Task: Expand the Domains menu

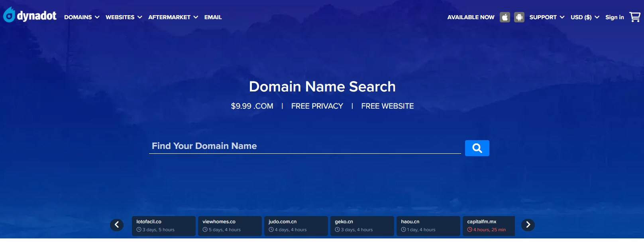Action: click(82, 17)
